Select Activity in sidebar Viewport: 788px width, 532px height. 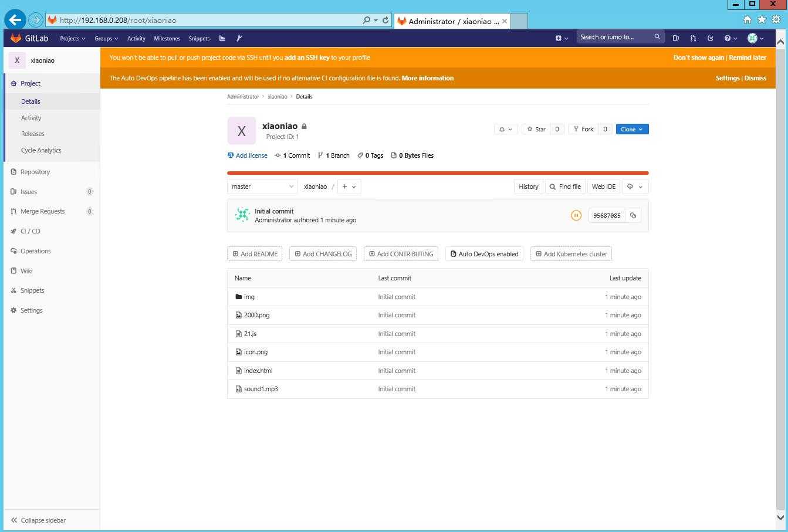point(31,118)
